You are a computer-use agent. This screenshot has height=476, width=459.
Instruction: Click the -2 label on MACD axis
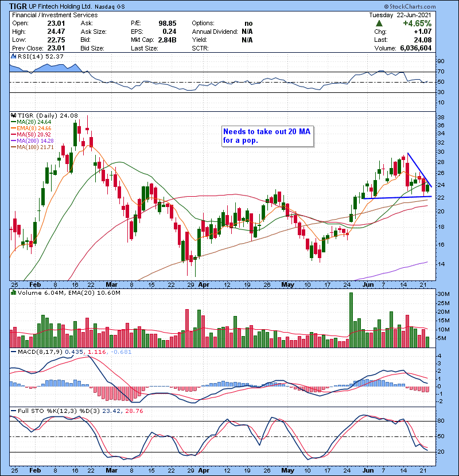(440, 401)
